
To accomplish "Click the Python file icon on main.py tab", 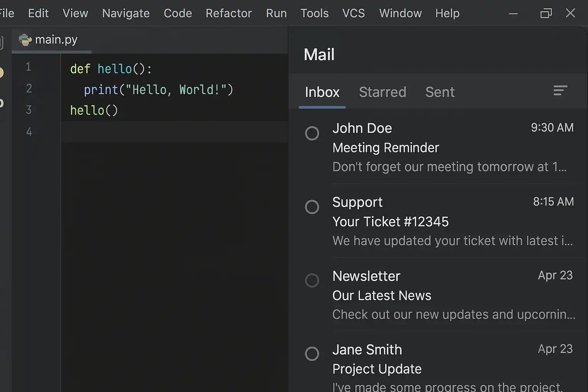I will [x=25, y=40].
